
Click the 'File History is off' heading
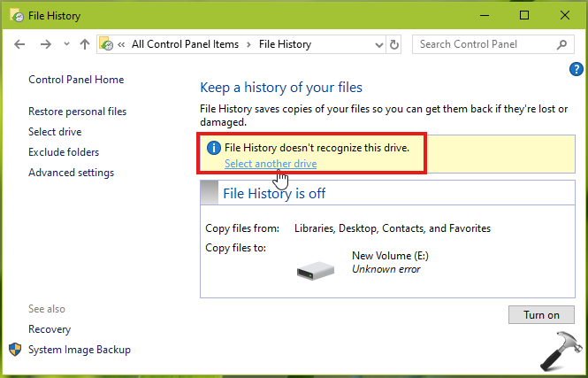click(274, 193)
